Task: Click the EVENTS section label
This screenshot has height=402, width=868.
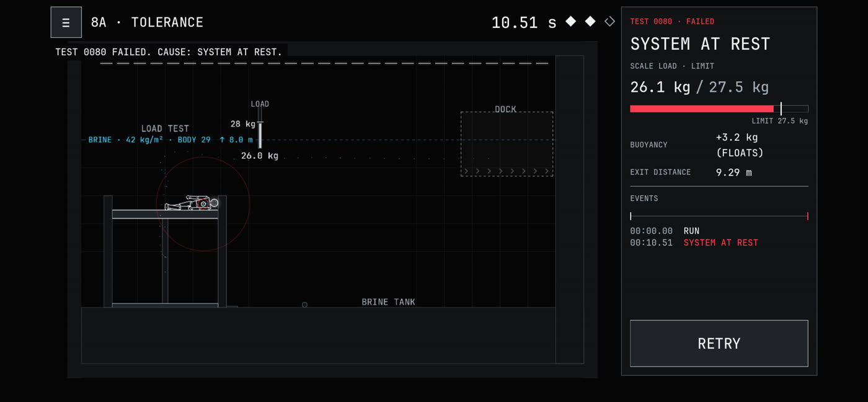Action: 644,199
